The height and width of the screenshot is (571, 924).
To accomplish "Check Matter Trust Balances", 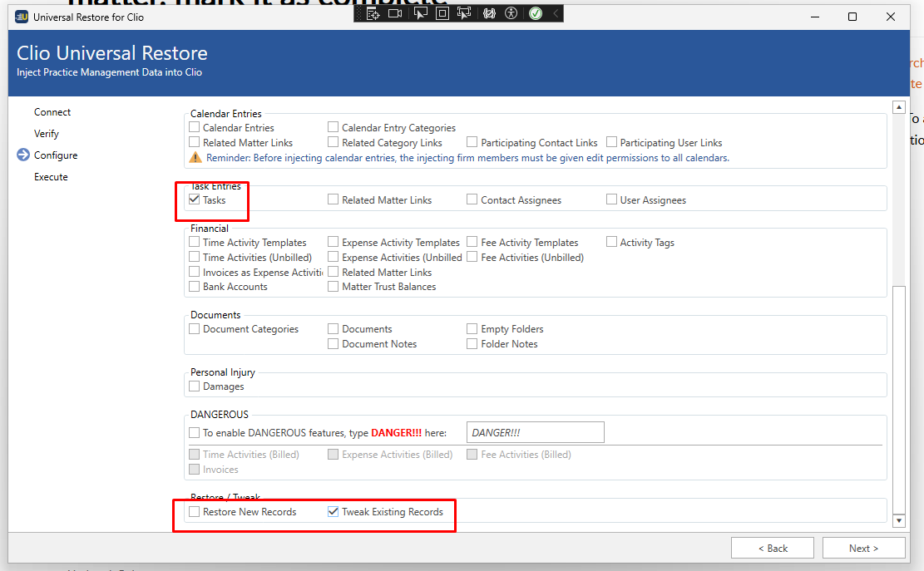I will (x=333, y=286).
